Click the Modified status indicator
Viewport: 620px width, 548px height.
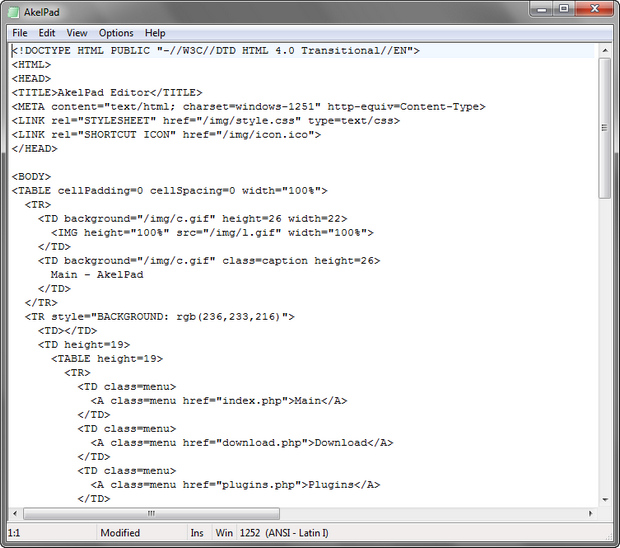point(120,533)
